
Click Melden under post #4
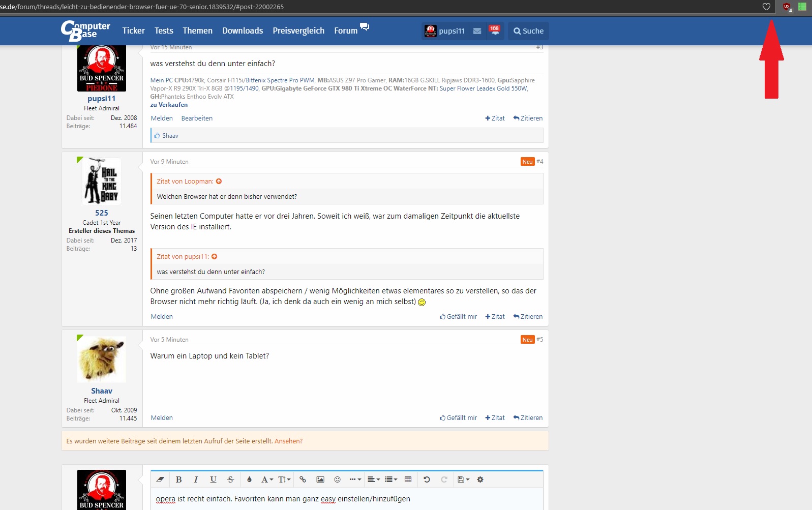[162, 317]
